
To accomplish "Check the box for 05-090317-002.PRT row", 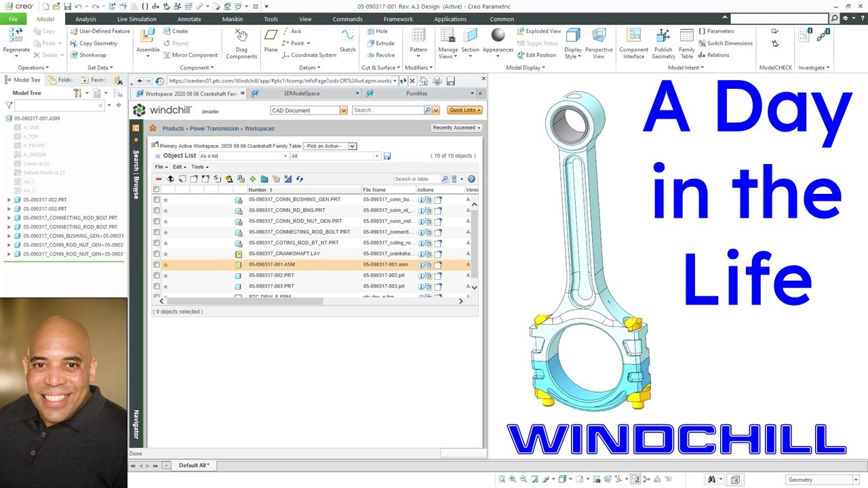I will [x=157, y=276].
